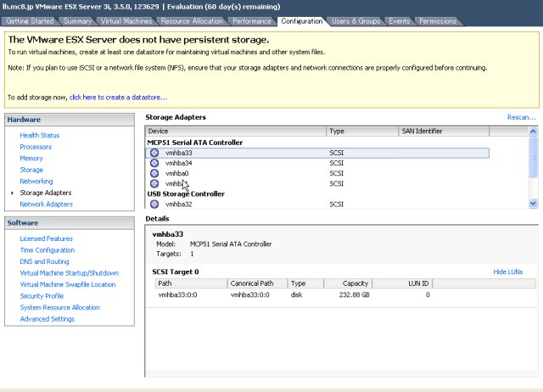
Task: Click the adapter list scrollbar thumb
Action: pos(533,157)
